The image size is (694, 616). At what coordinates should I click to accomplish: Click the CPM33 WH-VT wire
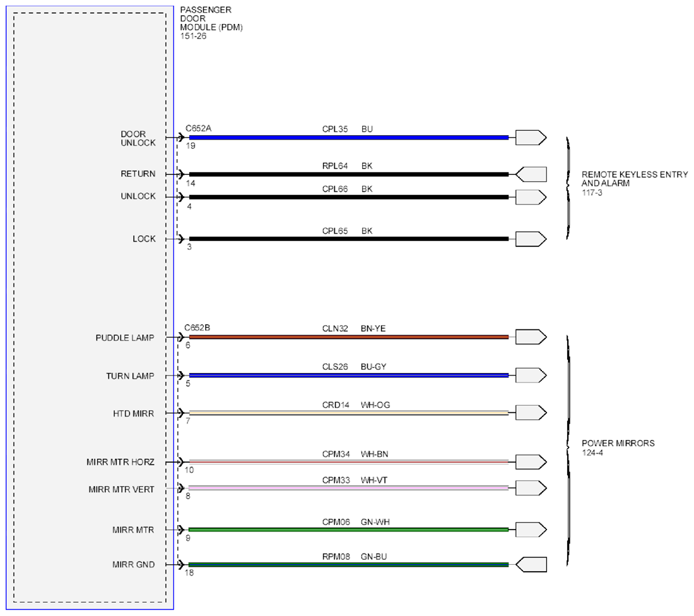349,488
